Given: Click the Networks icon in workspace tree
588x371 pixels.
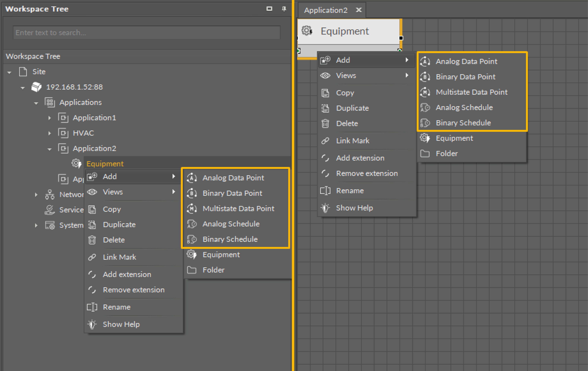Looking at the screenshot, I should pyautogui.click(x=50, y=194).
